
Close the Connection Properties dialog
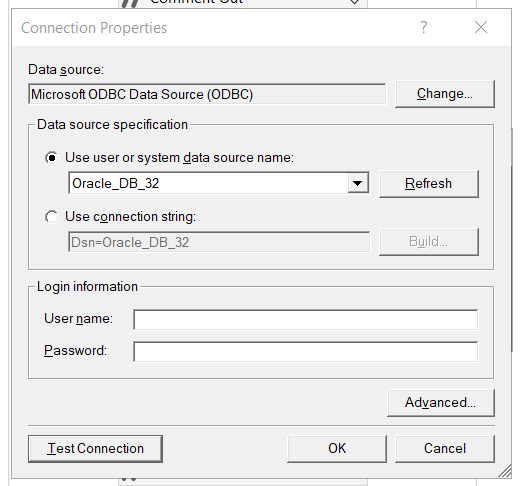[481, 27]
